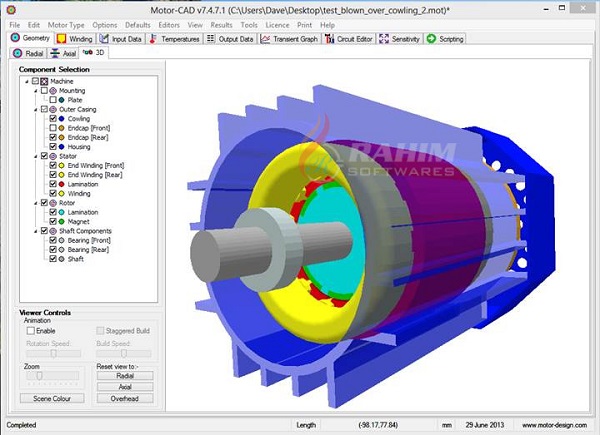
Task: Open the Sensitivity icon tab
Action: pos(384,39)
